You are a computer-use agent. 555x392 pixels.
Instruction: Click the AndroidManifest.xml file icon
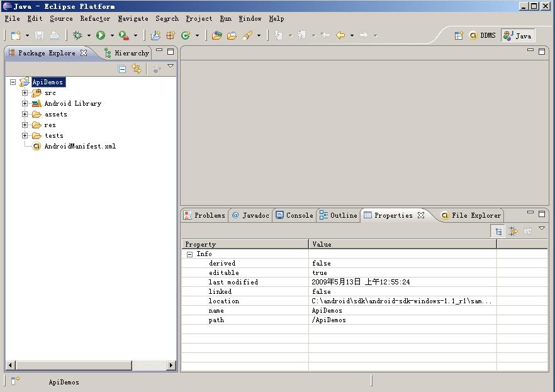36,146
